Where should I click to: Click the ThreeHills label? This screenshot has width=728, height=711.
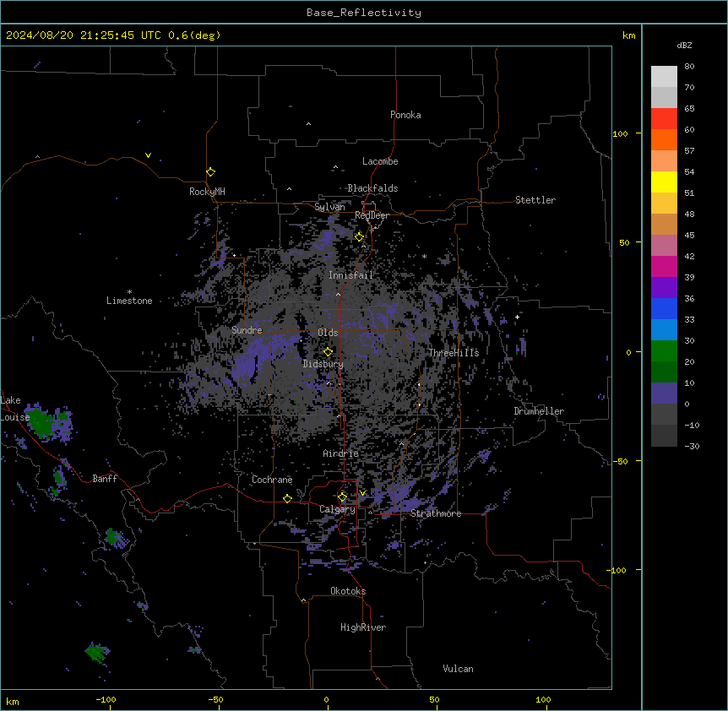[454, 353]
